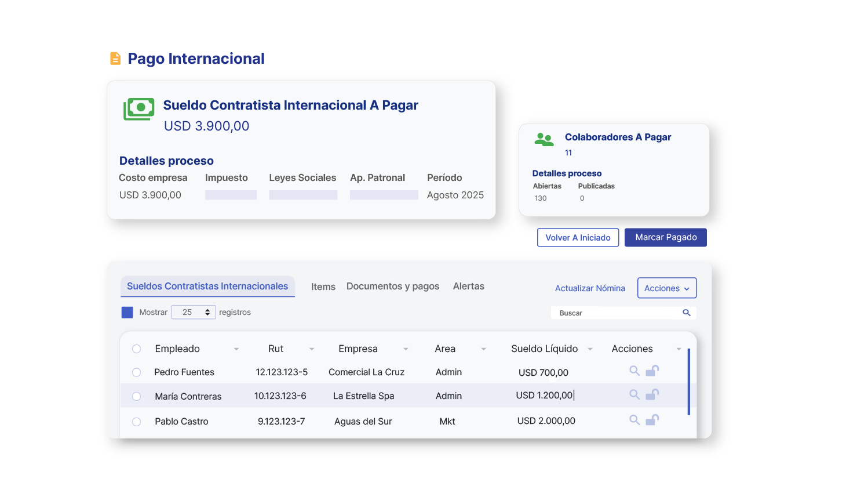
Task: Click the Marcar Pagado button
Action: click(666, 237)
